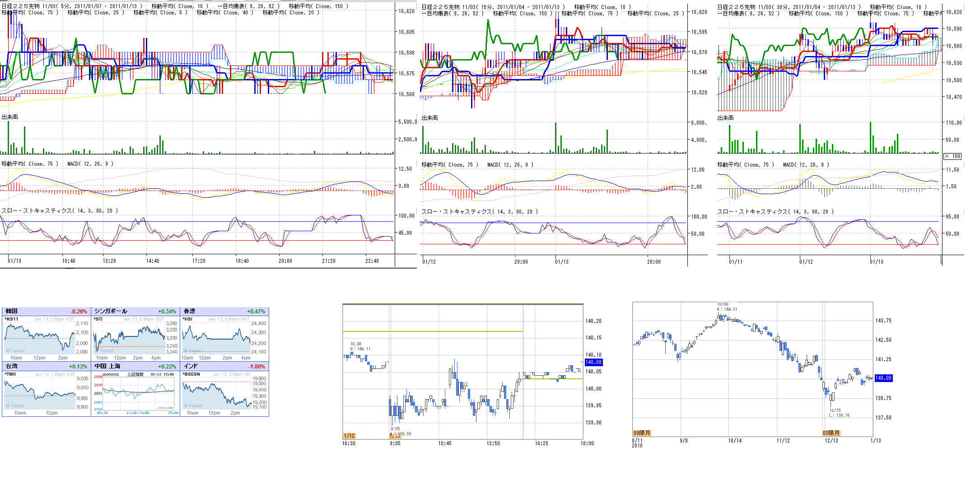Click the -1.80% change value for インド

point(257,367)
